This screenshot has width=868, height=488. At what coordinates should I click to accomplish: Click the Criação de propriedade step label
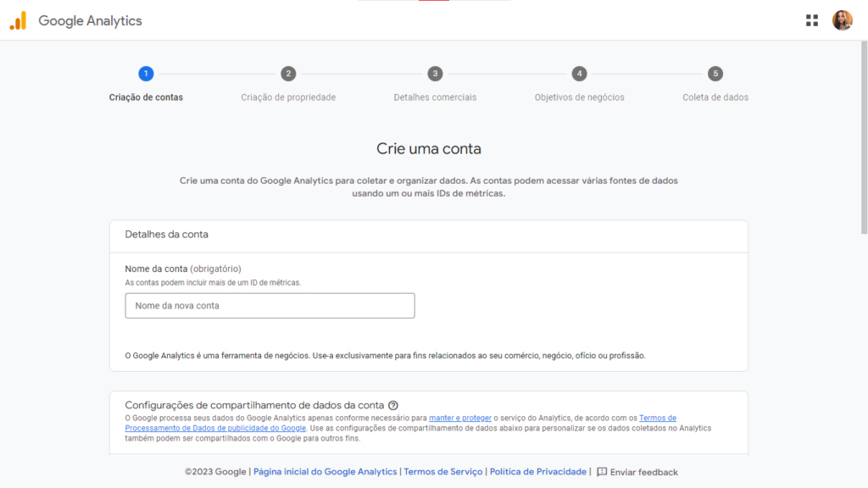pos(288,97)
